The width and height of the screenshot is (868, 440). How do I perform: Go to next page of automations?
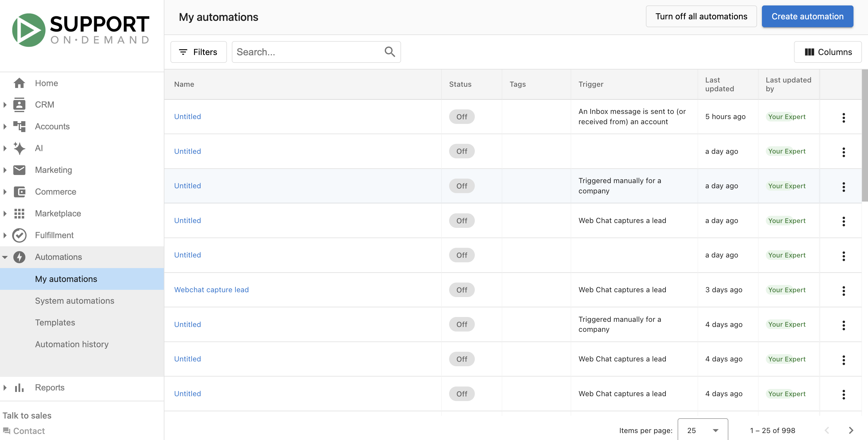tap(851, 430)
